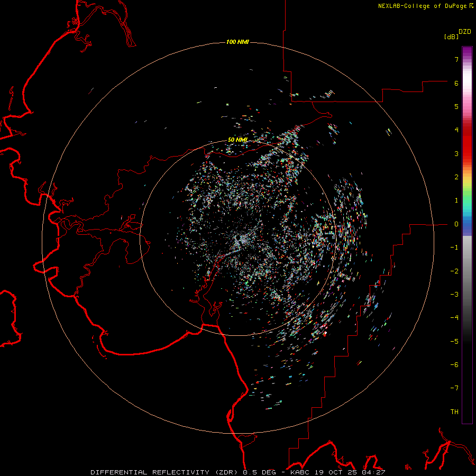Viewport: 476px width, 476px height.
Task: Click the -7 value on color scale
Action: tap(454, 388)
